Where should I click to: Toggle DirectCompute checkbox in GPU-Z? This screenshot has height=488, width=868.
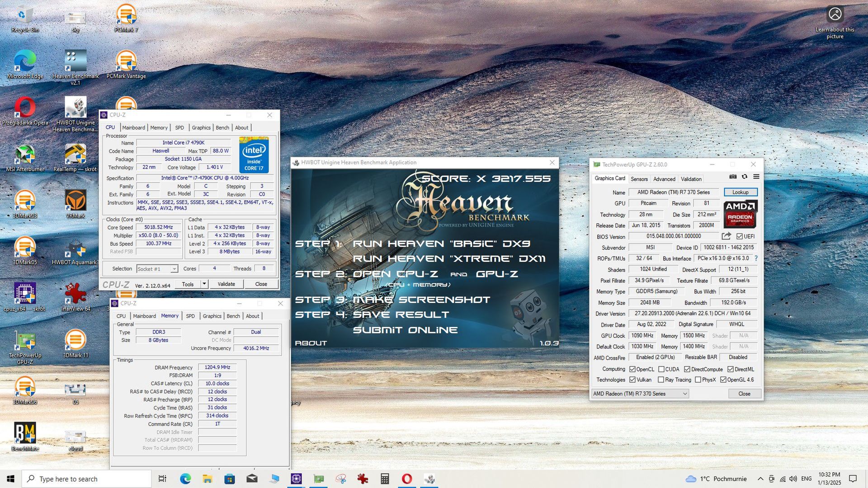[687, 369]
